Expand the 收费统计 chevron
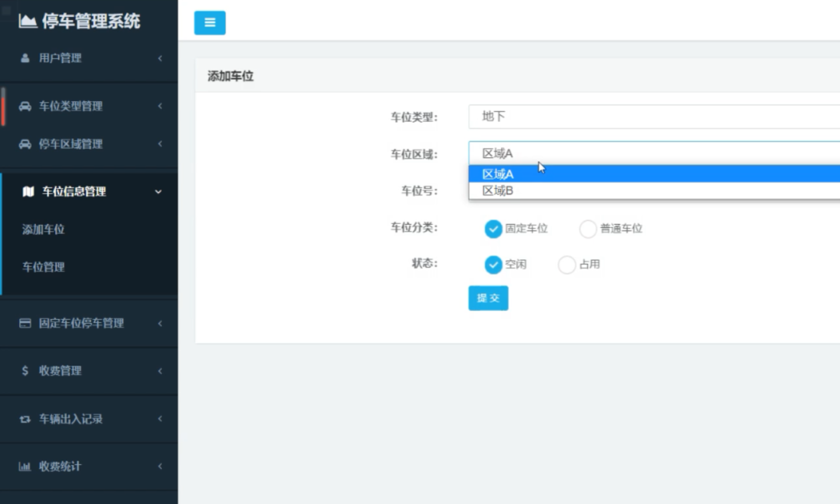The height and width of the screenshot is (504, 840). click(159, 467)
